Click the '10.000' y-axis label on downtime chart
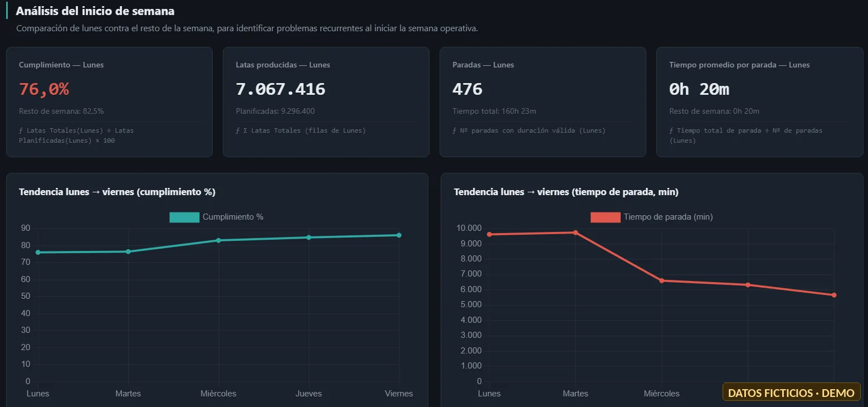868x407 pixels. tap(469, 228)
